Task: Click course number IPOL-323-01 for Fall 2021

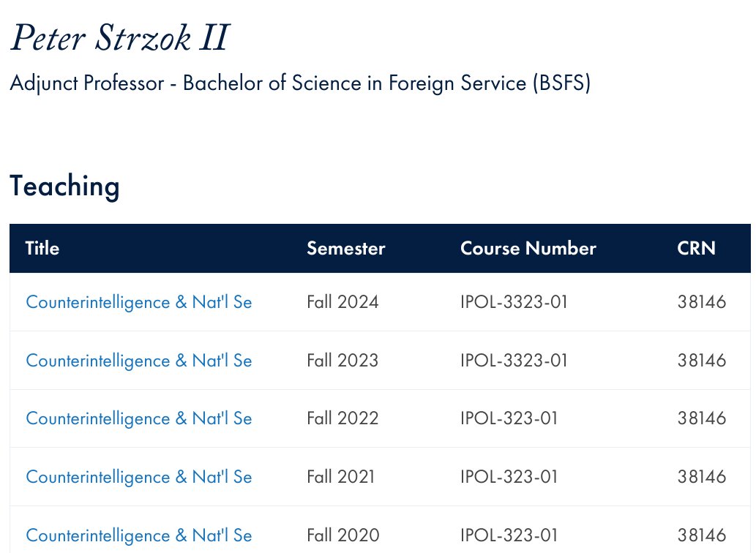Action: coord(509,476)
